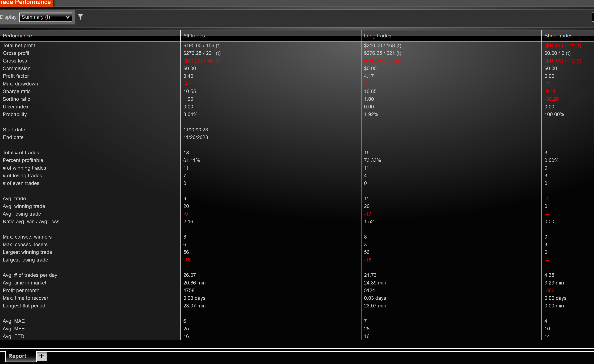This screenshot has height=364, width=594.
Task: Select the Max. drawdown row label
Action: coord(20,84)
